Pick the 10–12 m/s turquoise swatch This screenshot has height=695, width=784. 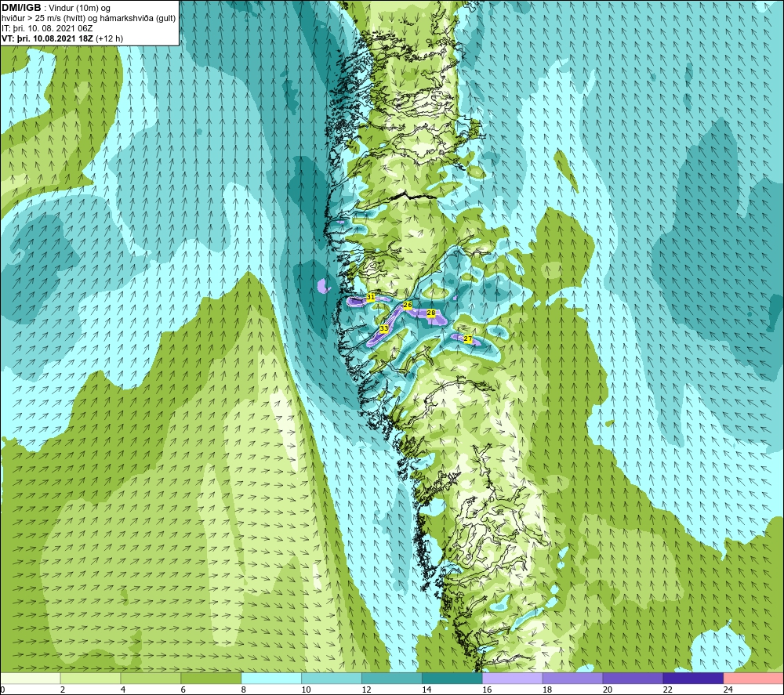[332, 679]
